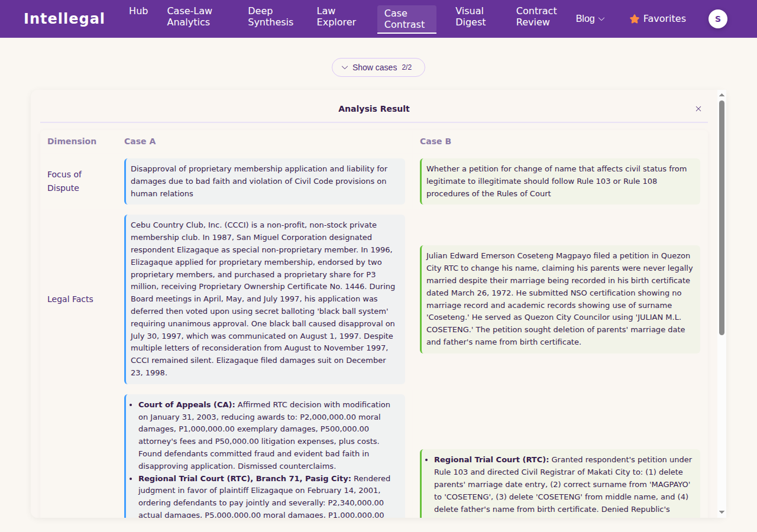The width and height of the screenshot is (757, 532).
Task: Open the user avatar menu
Action: pos(718,19)
